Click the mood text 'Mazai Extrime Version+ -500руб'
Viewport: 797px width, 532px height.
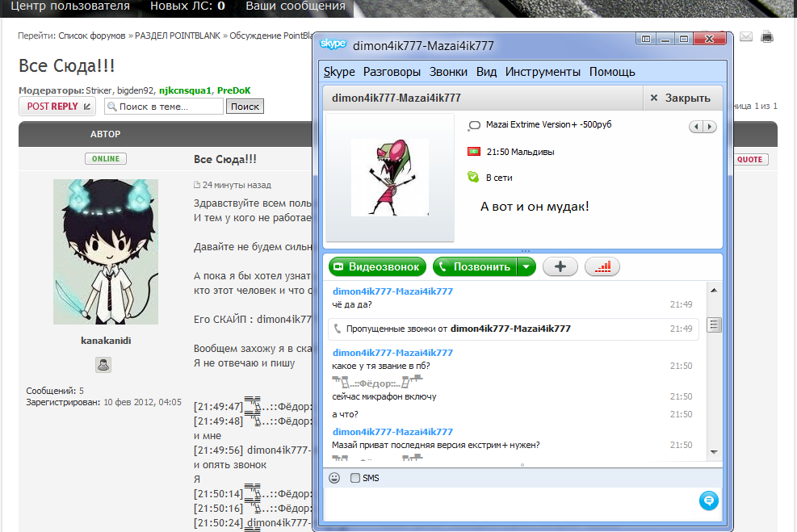(548, 124)
